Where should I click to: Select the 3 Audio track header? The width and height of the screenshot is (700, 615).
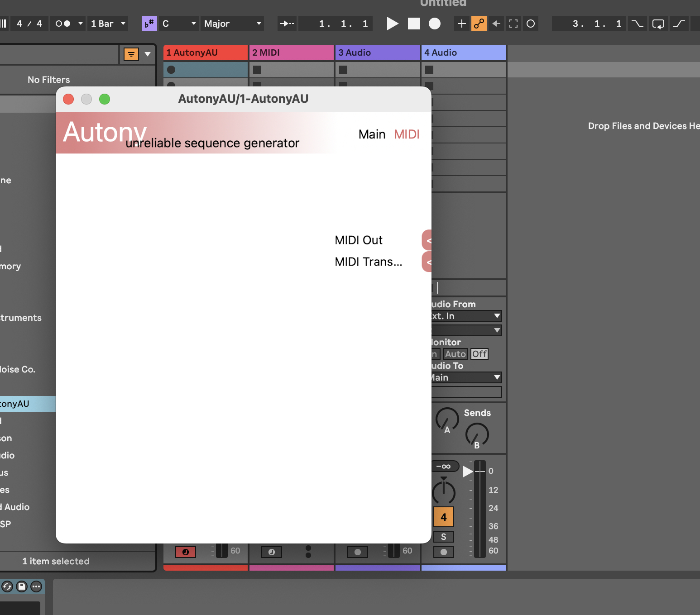coord(378,52)
